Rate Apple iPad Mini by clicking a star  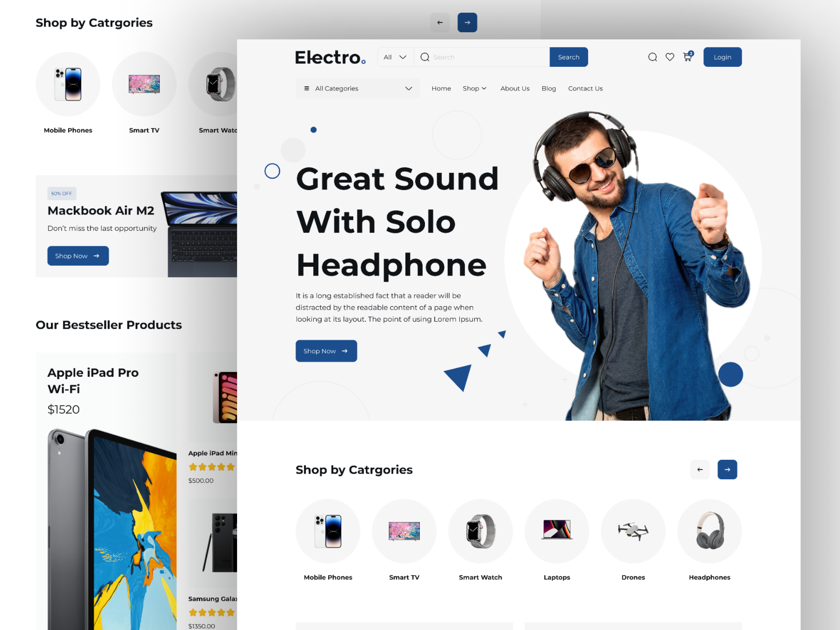(x=212, y=467)
